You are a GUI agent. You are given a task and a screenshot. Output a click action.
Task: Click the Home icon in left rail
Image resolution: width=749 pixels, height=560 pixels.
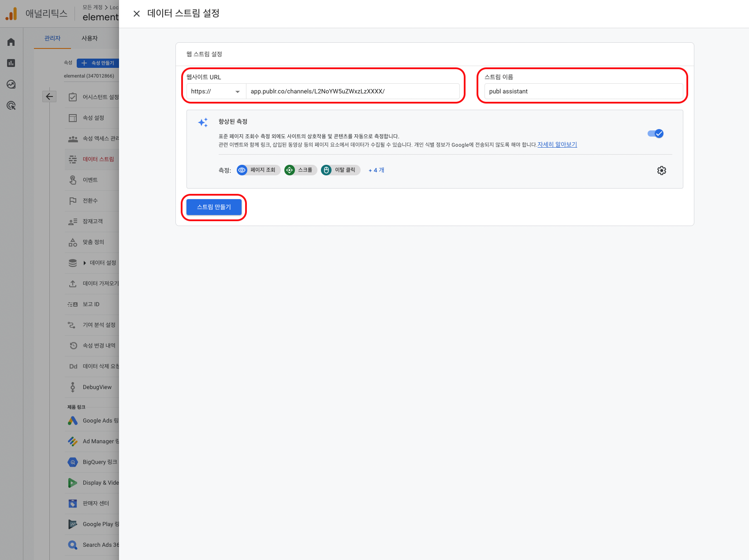click(11, 42)
